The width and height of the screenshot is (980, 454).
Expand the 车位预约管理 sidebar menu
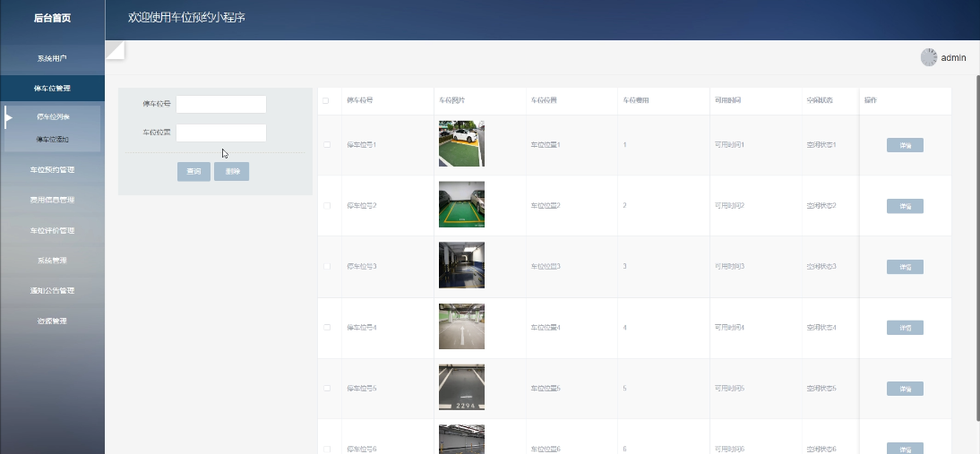click(x=53, y=170)
